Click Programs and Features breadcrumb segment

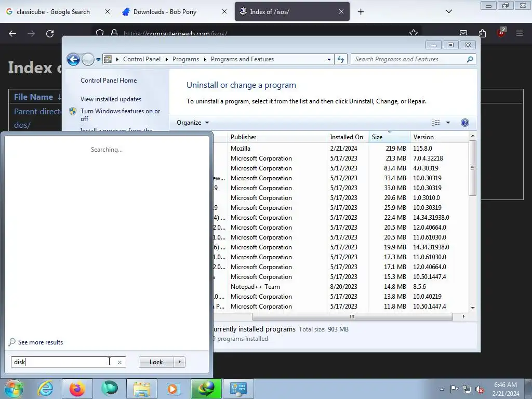pos(242,59)
